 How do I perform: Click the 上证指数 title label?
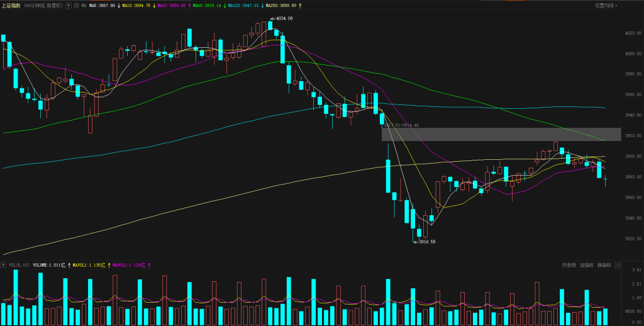point(11,6)
